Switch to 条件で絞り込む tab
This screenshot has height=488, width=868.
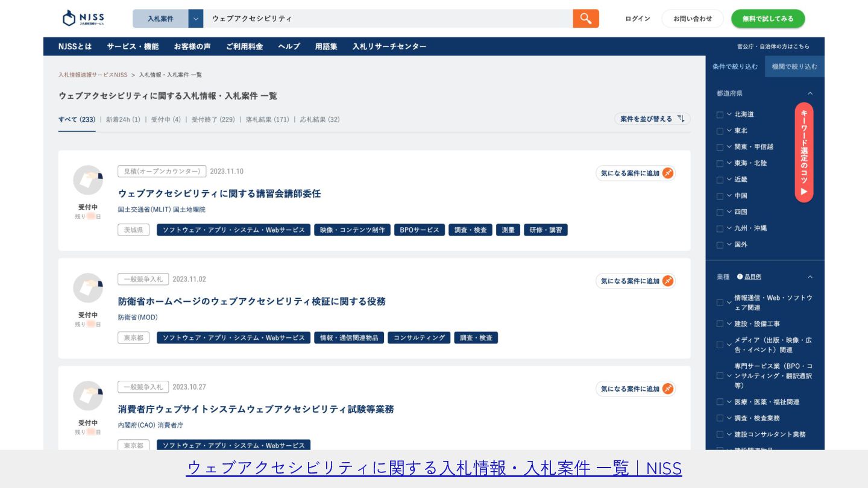[x=735, y=66]
